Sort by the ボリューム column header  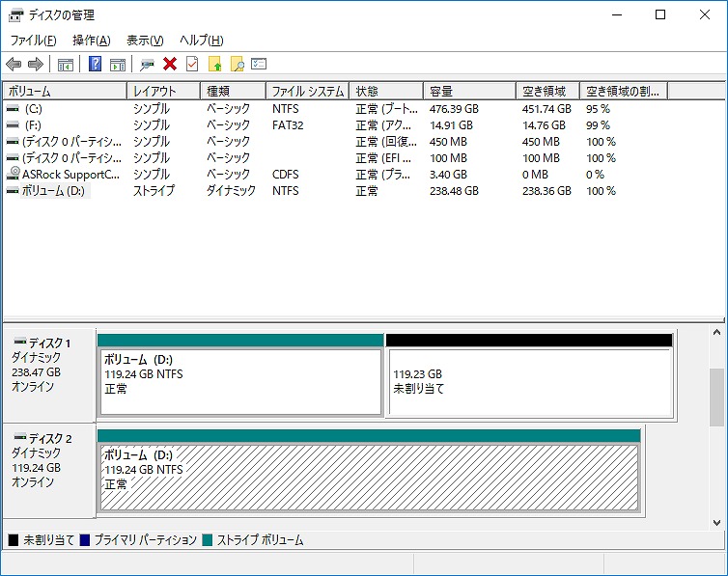65,92
